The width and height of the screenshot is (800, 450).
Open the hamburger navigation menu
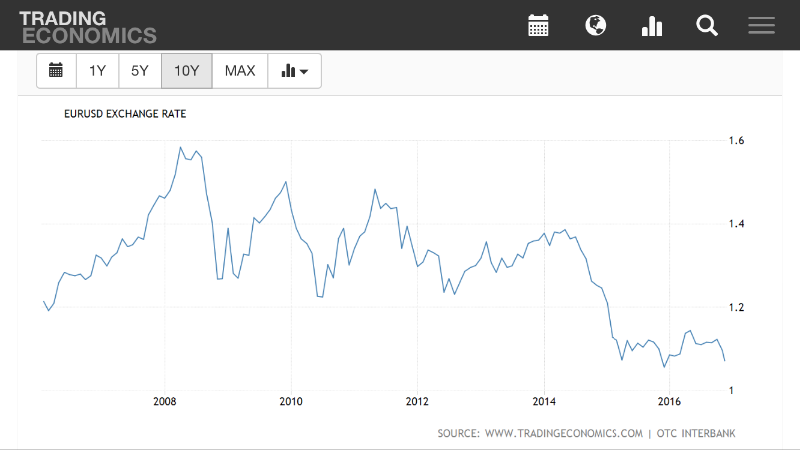coord(762,26)
